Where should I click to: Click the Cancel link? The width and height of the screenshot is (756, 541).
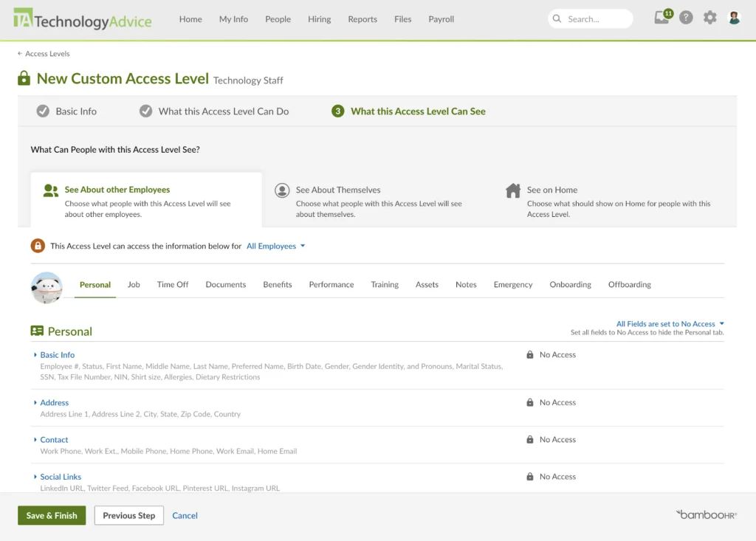pos(185,515)
